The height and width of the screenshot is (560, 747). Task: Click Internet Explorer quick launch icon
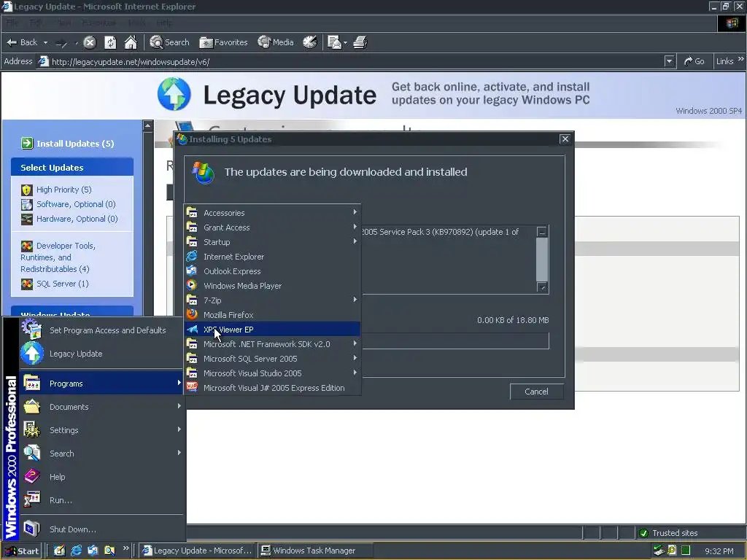[76, 551]
